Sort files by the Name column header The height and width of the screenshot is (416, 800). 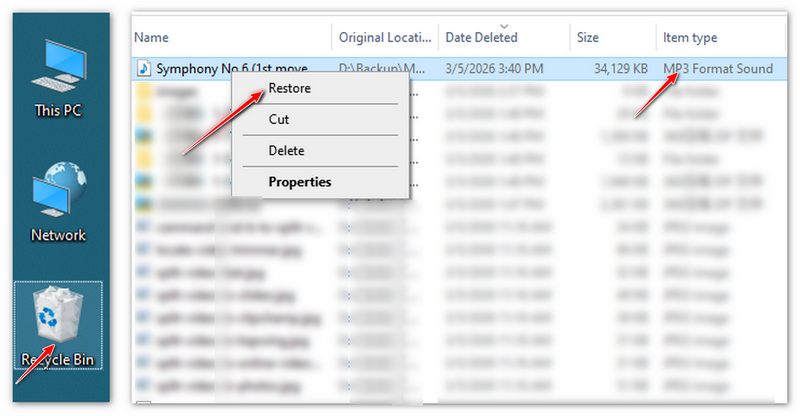(152, 37)
